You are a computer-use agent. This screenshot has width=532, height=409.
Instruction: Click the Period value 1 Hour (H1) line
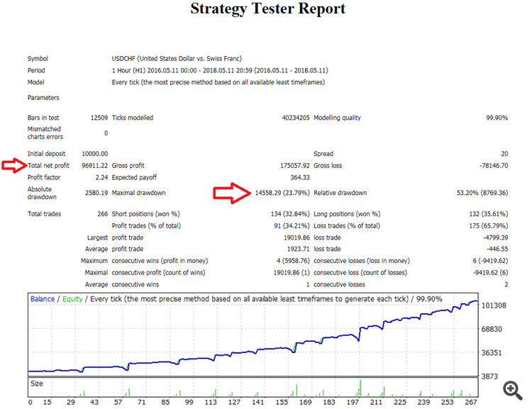pos(220,70)
